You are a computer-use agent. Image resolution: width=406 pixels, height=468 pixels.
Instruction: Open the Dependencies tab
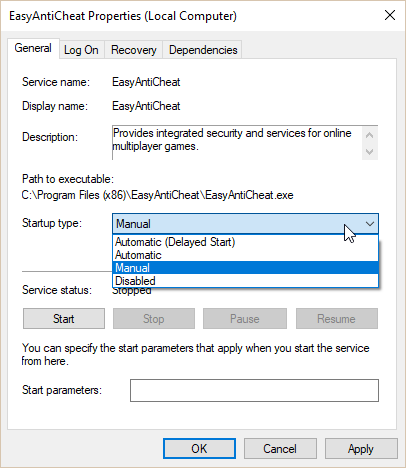pyautogui.click(x=203, y=50)
